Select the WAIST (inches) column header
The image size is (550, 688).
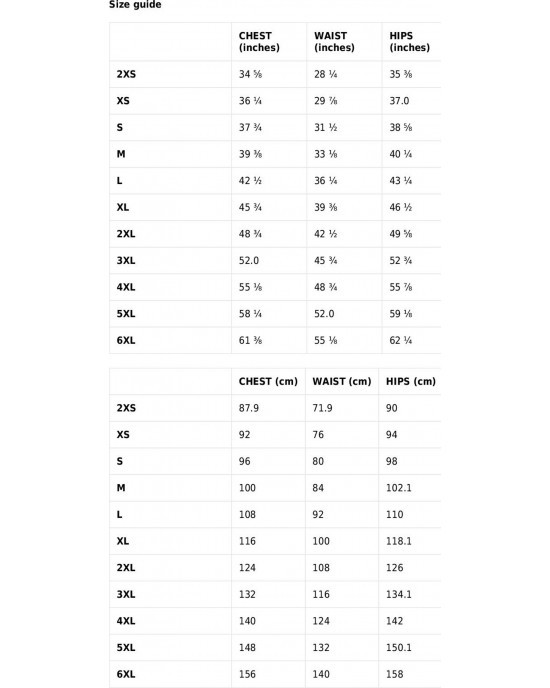click(334, 42)
